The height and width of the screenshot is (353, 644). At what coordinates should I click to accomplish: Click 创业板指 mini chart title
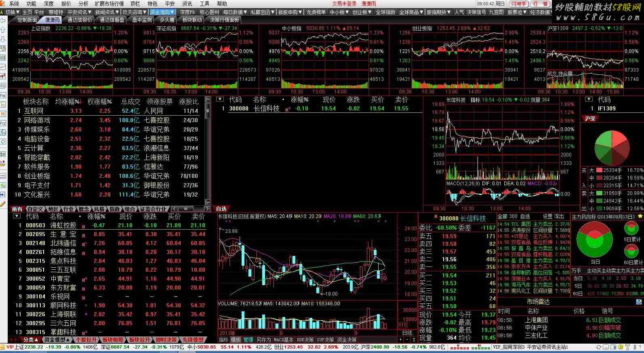click(422, 28)
